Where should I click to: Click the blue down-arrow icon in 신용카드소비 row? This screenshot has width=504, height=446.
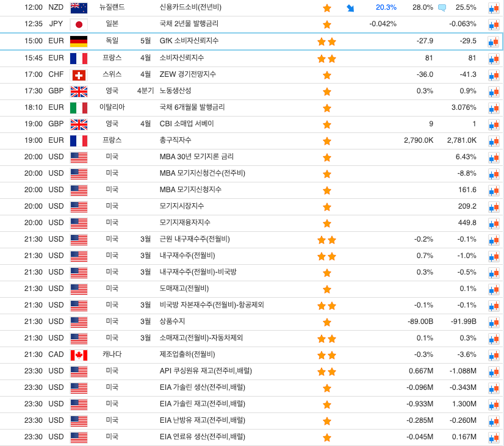350,8
